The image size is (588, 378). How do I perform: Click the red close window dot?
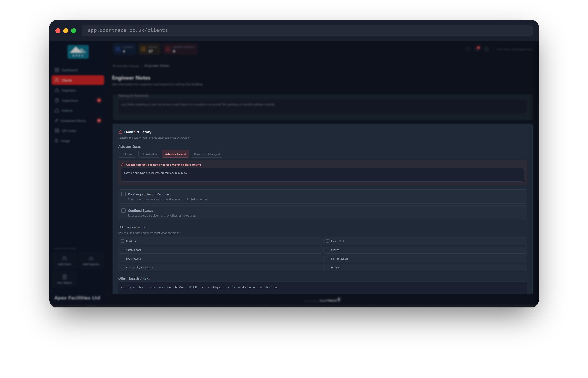point(58,31)
